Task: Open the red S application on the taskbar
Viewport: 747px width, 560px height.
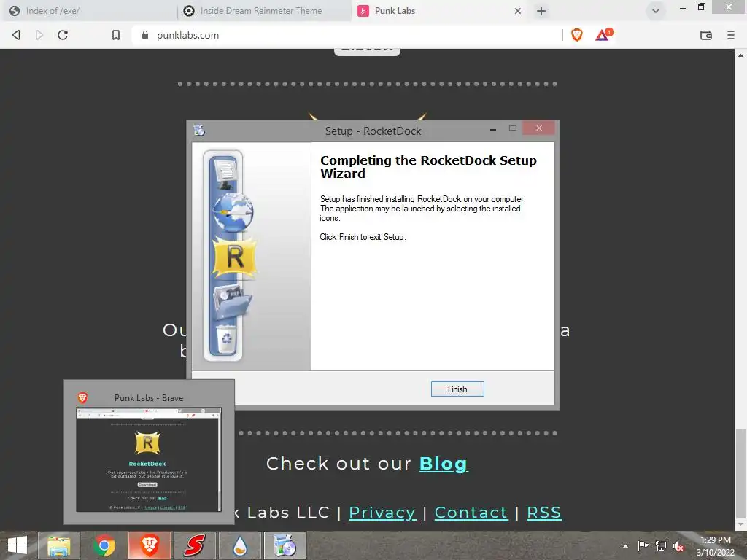Action: click(x=195, y=545)
